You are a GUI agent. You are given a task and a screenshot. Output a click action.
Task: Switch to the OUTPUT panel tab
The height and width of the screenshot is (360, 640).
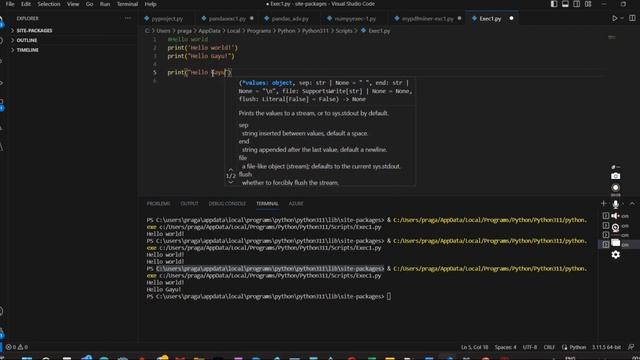[x=189, y=204]
